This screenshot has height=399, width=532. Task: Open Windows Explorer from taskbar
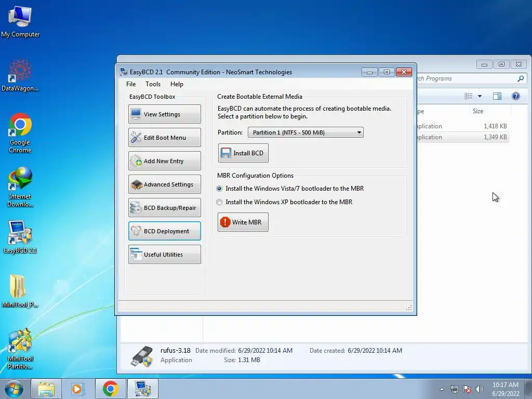pos(46,389)
